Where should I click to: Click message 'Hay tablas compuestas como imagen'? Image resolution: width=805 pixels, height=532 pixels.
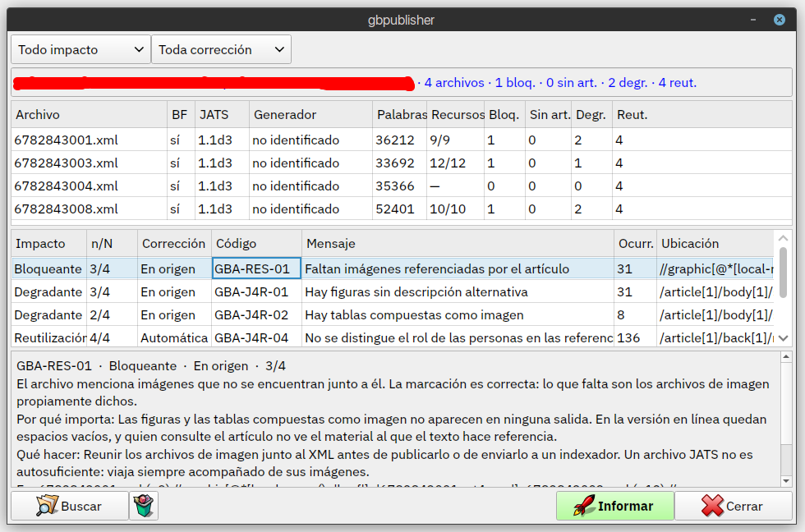(x=414, y=315)
